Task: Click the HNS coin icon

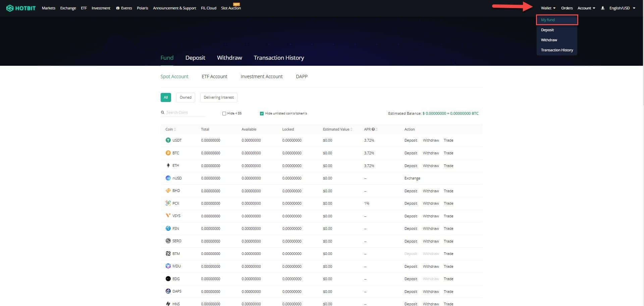Action: 168,304
